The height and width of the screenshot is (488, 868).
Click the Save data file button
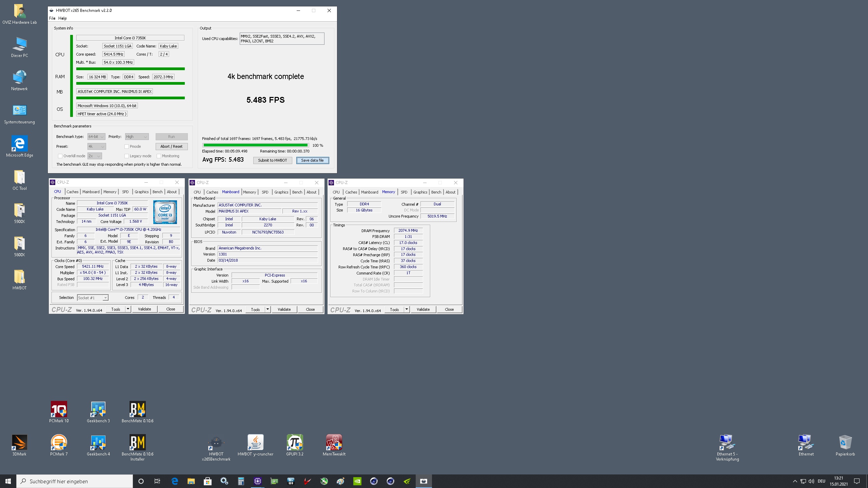pyautogui.click(x=313, y=160)
